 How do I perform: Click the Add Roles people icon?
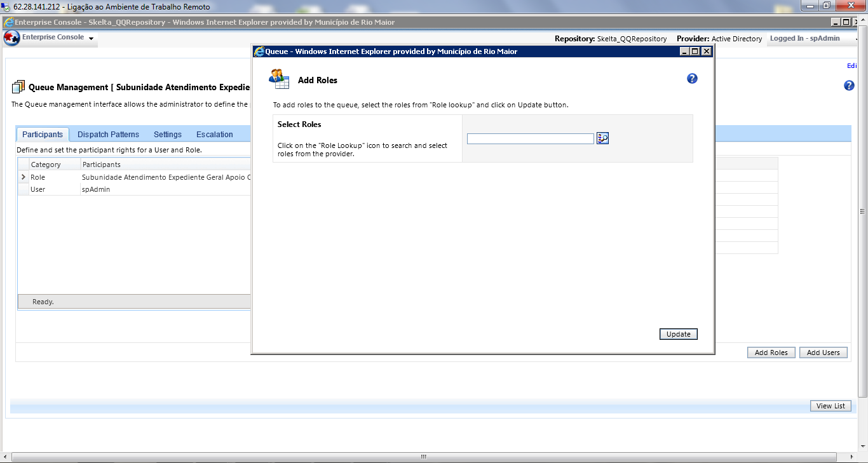(x=280, y=79)
